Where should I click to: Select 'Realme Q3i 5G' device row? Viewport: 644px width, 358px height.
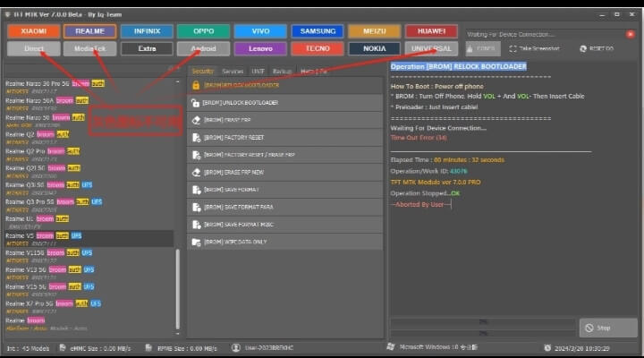(x=89, y=188)
